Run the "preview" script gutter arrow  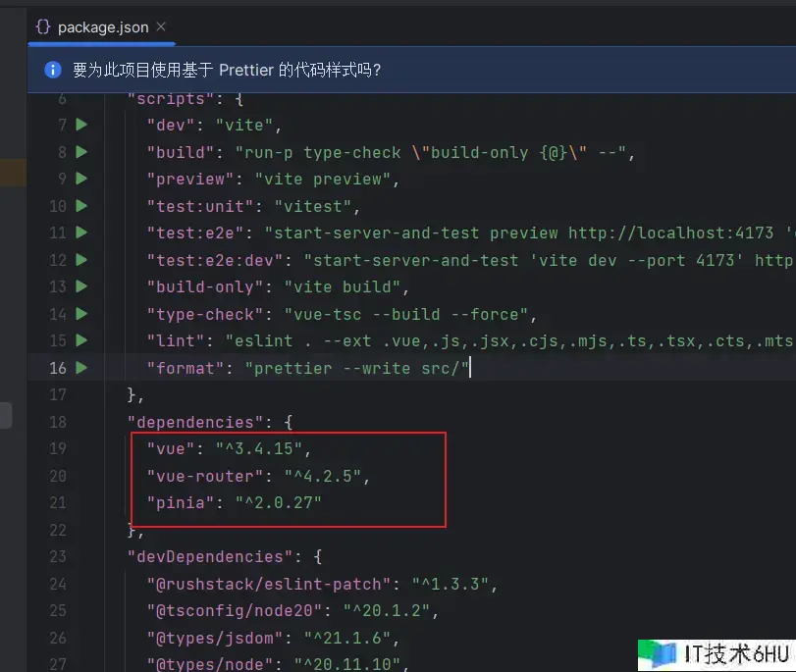click(81, 179)
